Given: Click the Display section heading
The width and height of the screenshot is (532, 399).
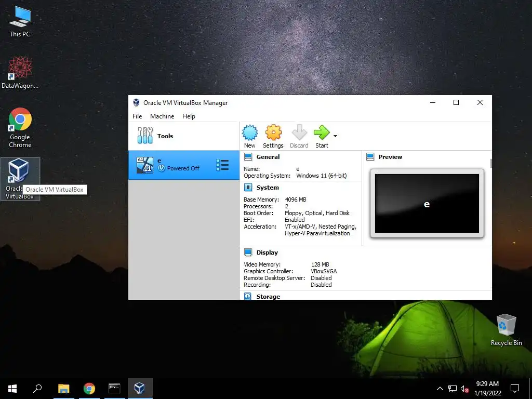Looking at the screenshot, I should click(x=267, y=252).
